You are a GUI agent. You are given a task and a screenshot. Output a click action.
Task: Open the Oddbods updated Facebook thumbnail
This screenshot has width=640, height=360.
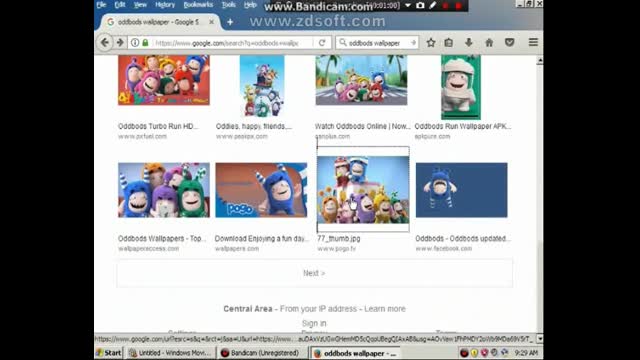coord(462,190)
